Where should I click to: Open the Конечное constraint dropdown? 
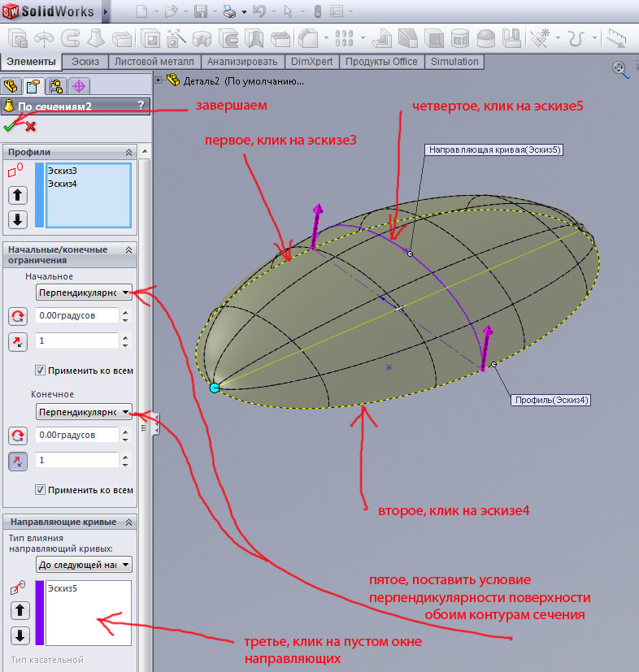(x=85, y=412)
